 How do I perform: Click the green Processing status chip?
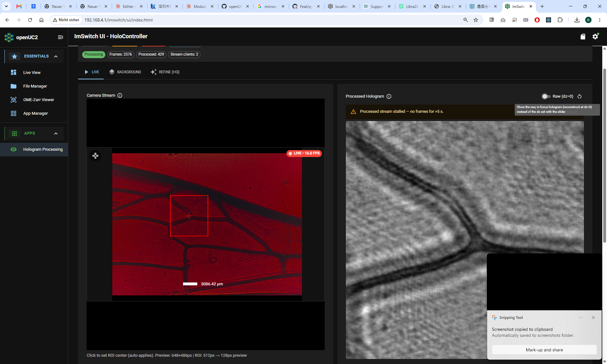94,54
